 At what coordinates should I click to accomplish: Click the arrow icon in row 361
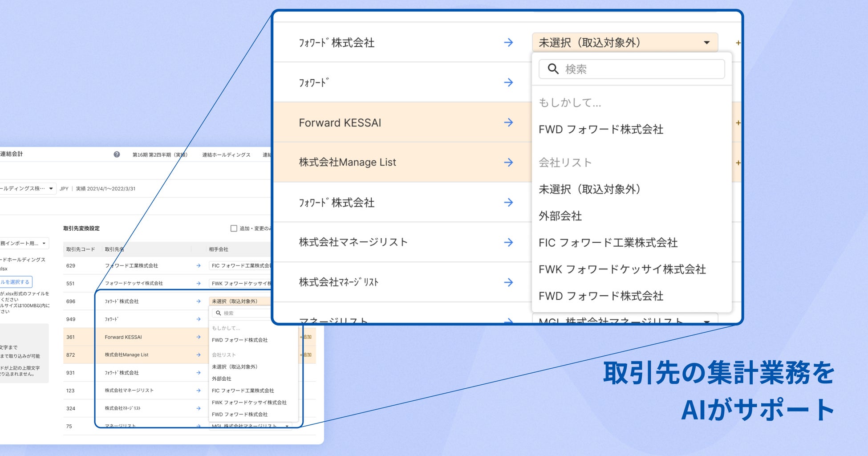click(199, 337)
